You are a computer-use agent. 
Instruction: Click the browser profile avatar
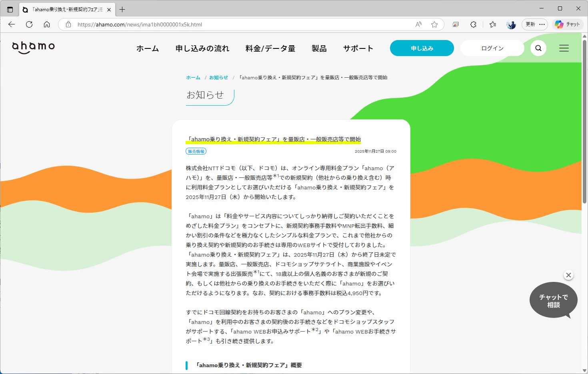[x=511, y=24]
